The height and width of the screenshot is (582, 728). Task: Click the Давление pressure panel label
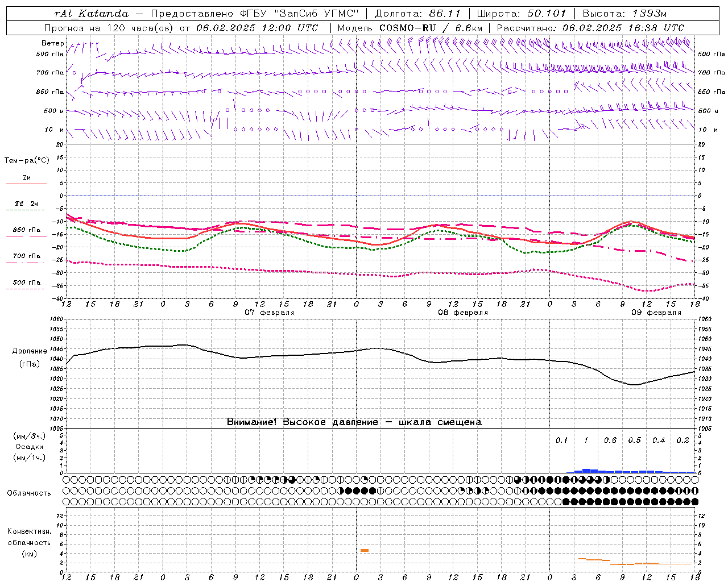[x=30, y=351]
